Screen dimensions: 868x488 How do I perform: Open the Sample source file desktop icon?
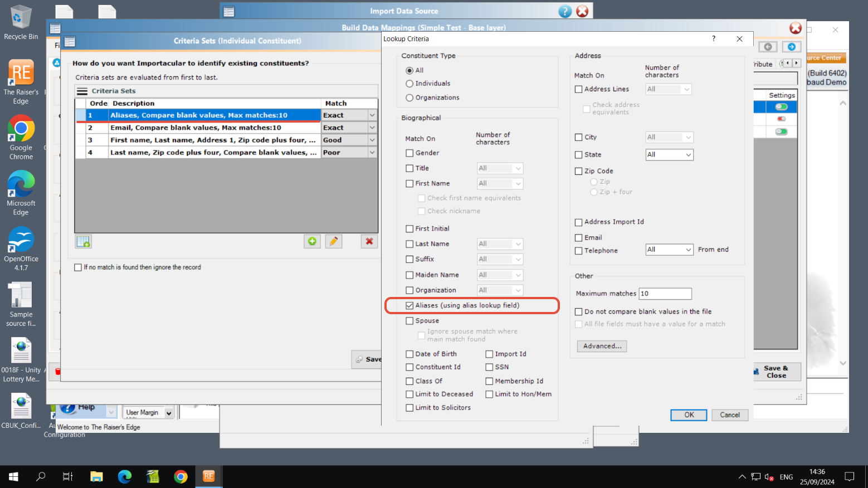21,304
